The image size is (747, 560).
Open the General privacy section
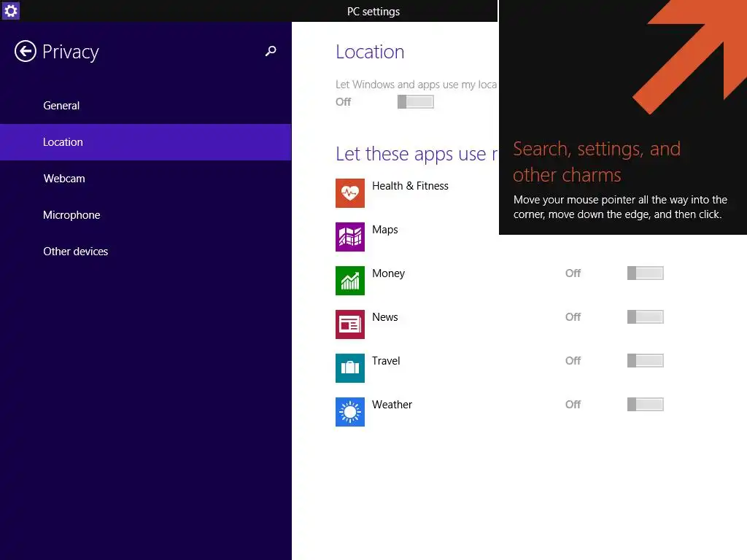pos(146,106)
